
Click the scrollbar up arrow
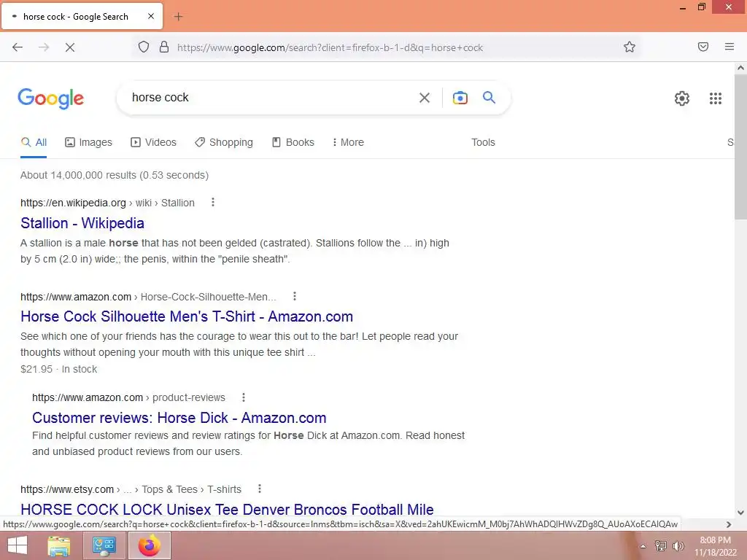coord(740,68)
